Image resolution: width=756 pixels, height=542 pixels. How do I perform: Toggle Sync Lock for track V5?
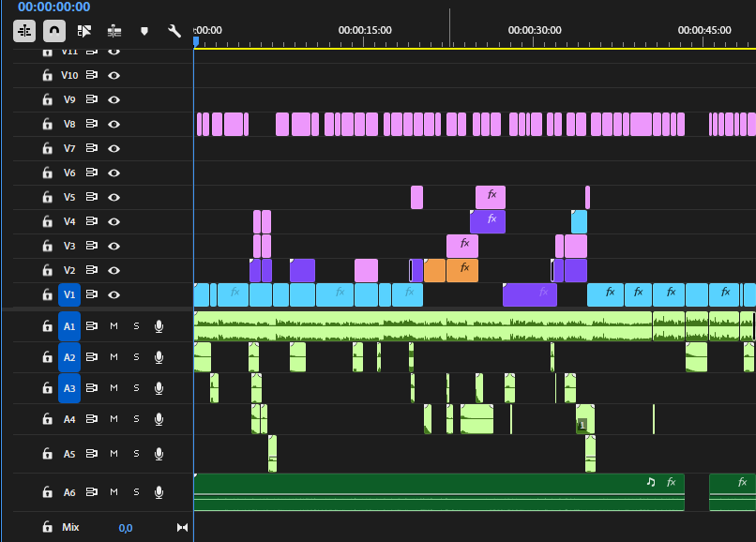(92, 197)
